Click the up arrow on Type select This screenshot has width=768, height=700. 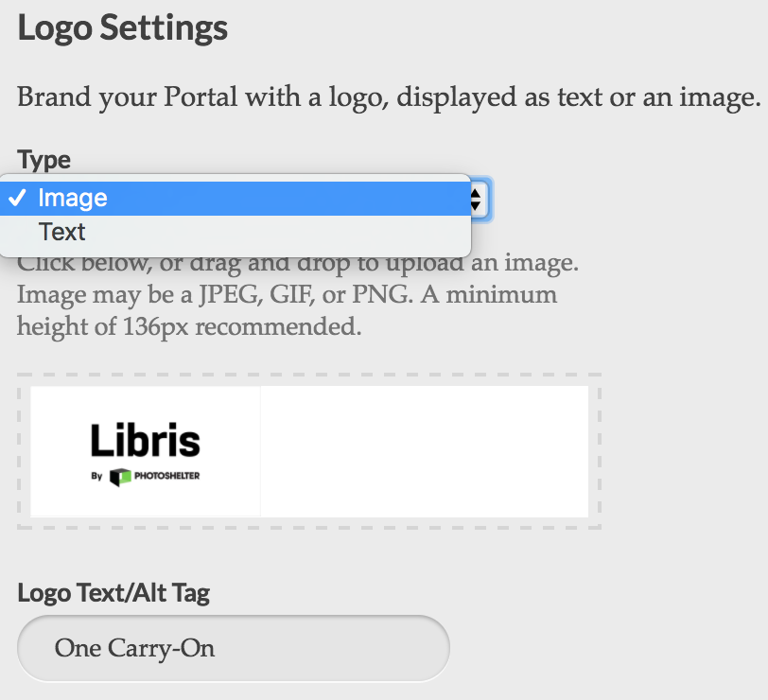click(x=475, y=195)
